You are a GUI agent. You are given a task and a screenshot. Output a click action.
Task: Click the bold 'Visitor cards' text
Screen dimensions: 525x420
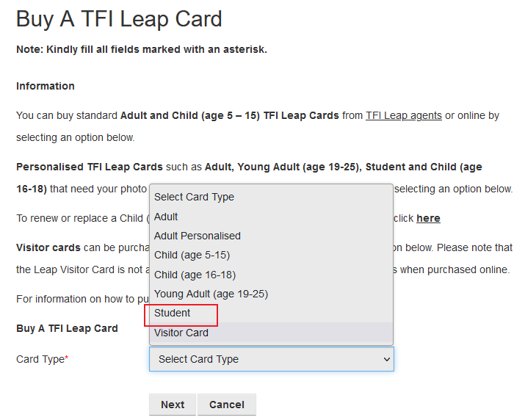tap(48, 247)
